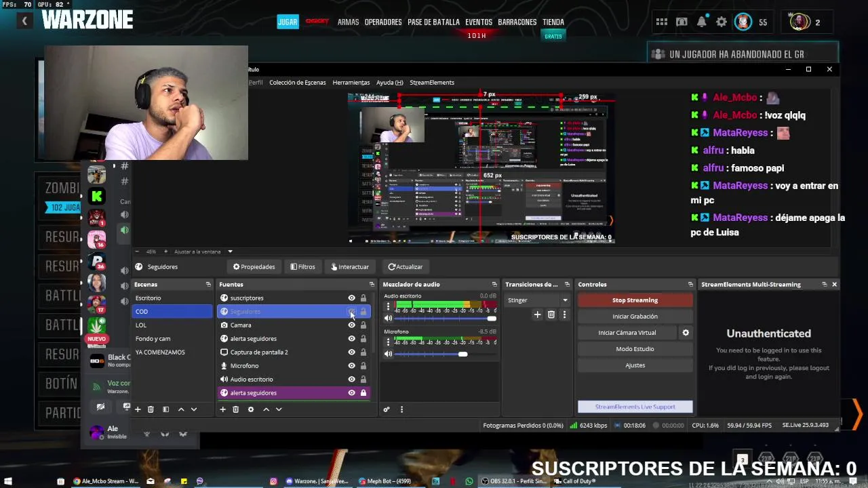
Task: Open Colección de Escenas menu
Action: pos(297,83)
